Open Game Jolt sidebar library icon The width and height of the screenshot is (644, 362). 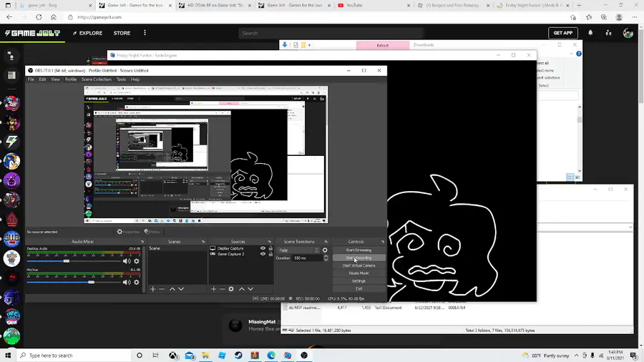coord(11,75)
